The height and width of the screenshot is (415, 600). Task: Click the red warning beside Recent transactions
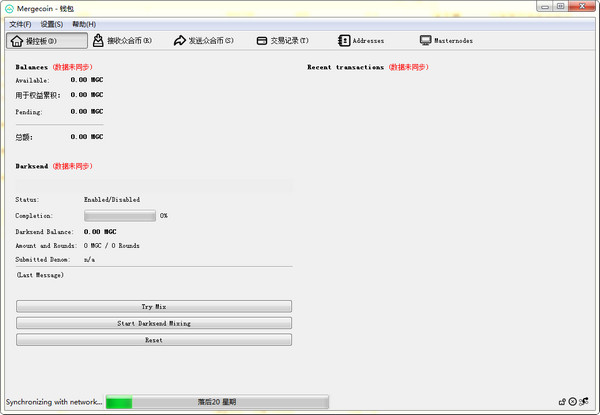point(409,67)
